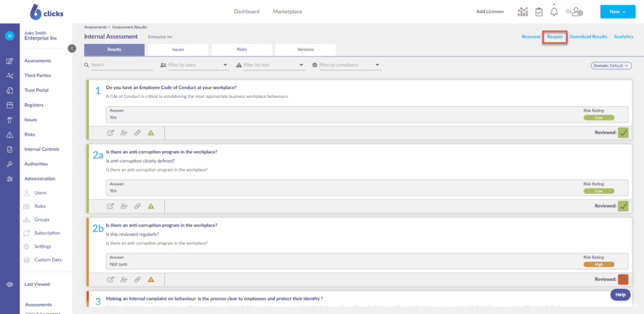Click into the Search input field
This screenshot has height=314, width=644.
119,65
